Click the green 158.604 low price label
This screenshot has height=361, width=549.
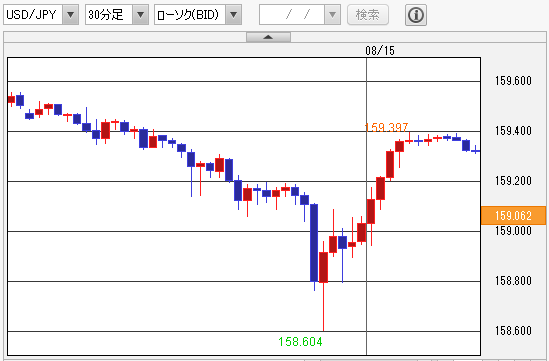pos(300,341)
